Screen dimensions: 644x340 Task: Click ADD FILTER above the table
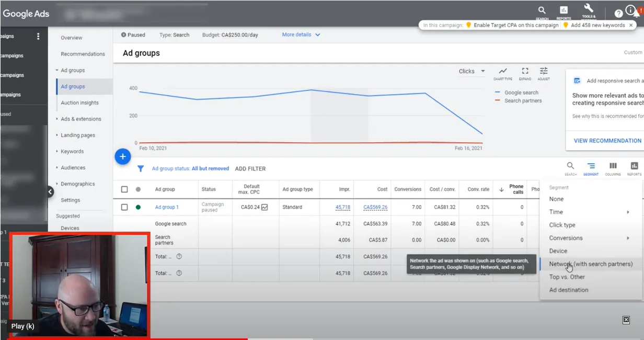coord(250,169)
